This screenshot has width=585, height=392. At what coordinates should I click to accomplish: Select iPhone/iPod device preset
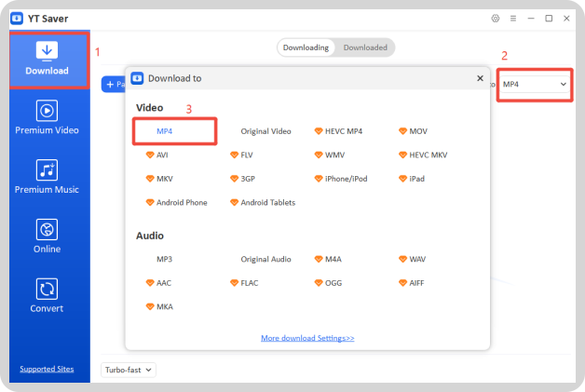click(x=341, y=179)
